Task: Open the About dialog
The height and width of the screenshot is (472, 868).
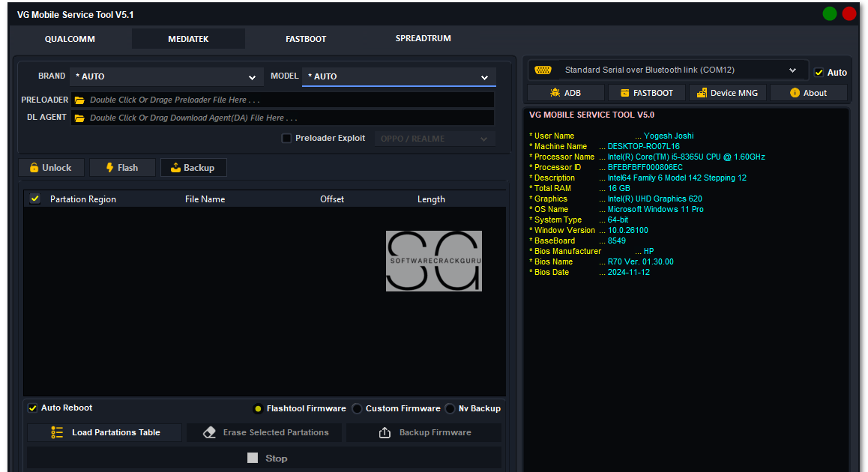Action: point(808,93)
